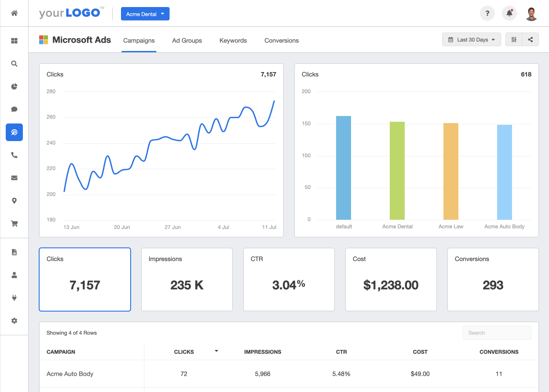Select the Impressions metric card
This screenshot has width=549, height=392.
187,279
